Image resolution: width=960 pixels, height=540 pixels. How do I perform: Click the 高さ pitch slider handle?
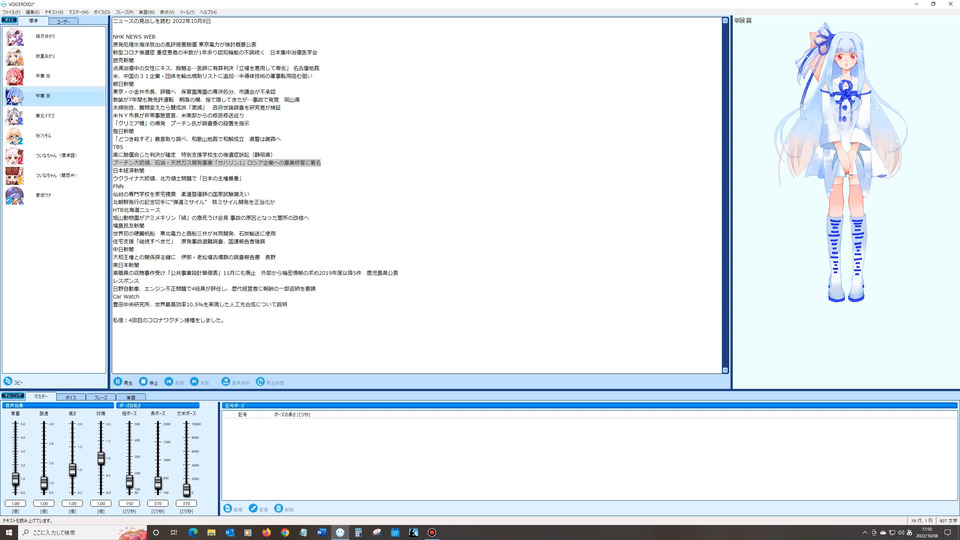click(x=72, y=470)
